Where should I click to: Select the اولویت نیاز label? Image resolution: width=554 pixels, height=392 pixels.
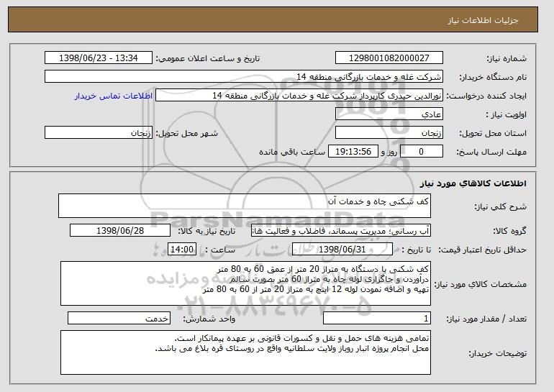click(x=507, y=114)
